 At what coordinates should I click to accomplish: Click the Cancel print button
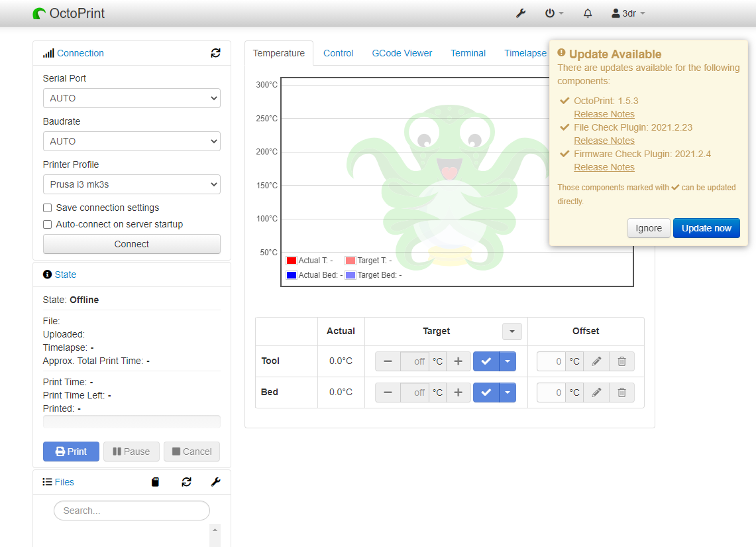192,452
